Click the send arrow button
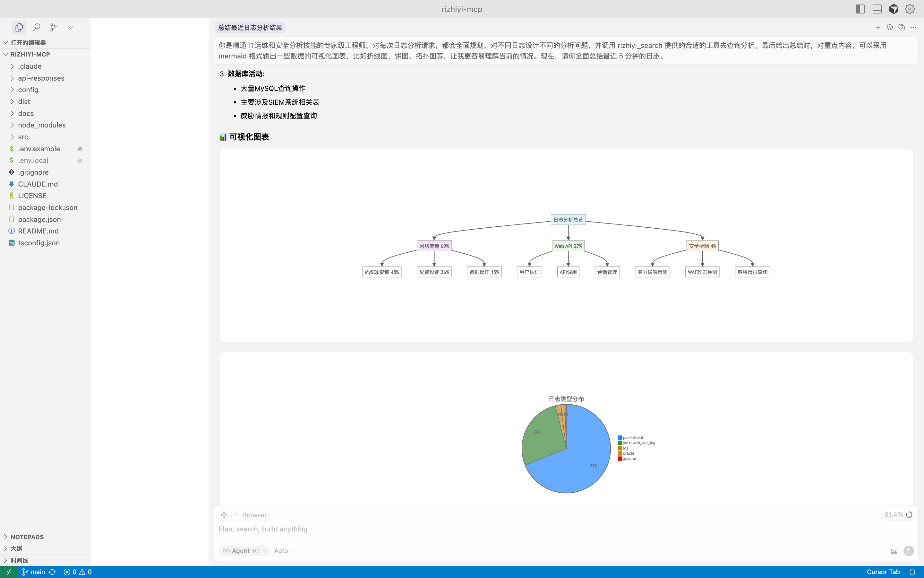 click(909, 551)
